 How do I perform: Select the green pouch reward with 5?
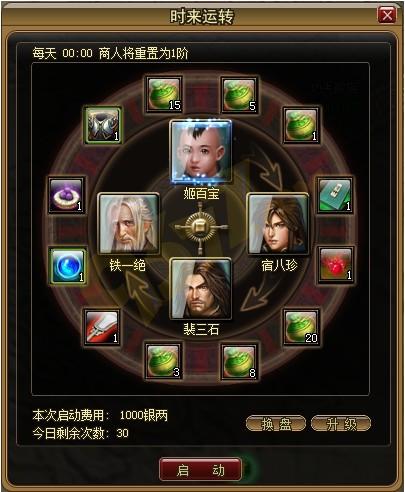pyautogui.click(x=239, y=95)
